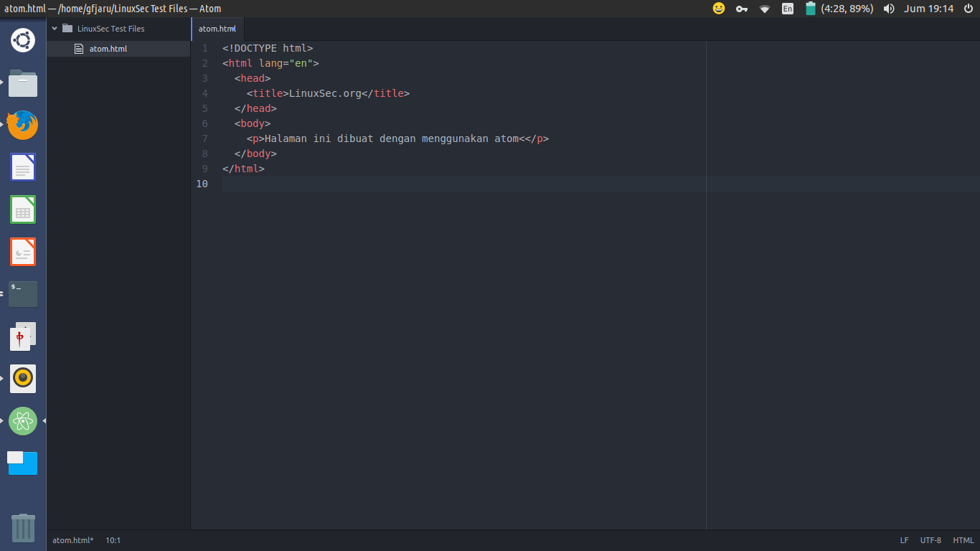This screenshot has width=980, height=551.
Task: Open LibreOffice Writer from the dock
Action: point(23,167)
